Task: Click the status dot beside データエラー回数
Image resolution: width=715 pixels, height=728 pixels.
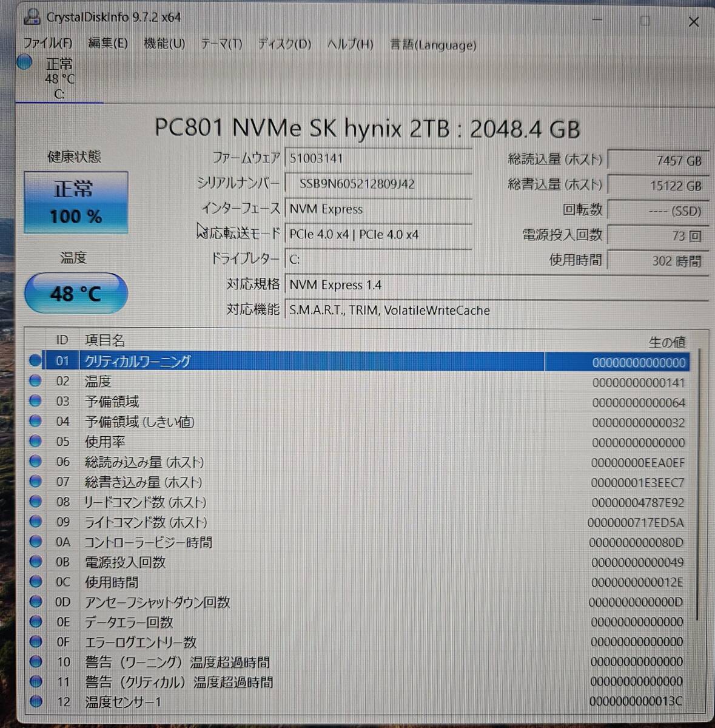Action: click(x=36, y=621)
